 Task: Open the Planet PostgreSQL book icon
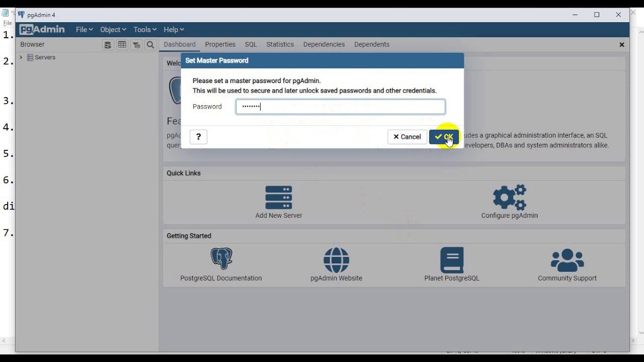[x=452, y=260]
